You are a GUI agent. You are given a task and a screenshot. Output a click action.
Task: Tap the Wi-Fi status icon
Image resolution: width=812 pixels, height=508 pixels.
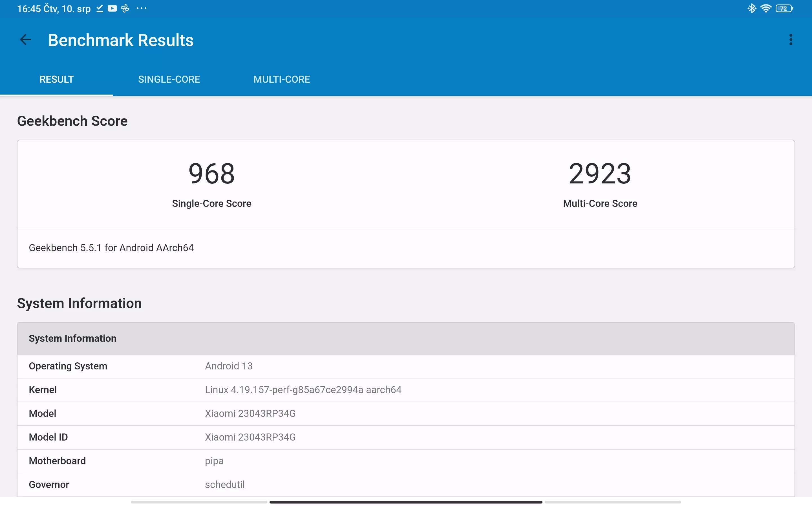766,8
